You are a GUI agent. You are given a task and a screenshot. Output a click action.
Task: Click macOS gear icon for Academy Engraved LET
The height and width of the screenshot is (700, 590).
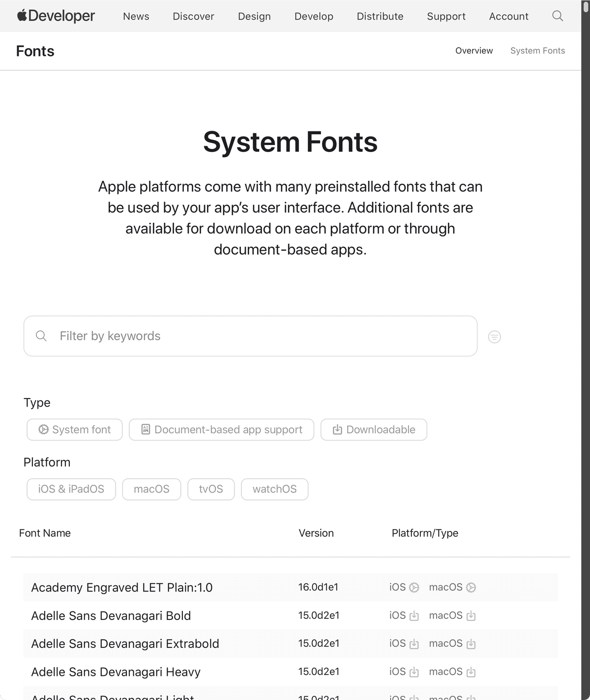pyautogui.click(x=471, y=587)
